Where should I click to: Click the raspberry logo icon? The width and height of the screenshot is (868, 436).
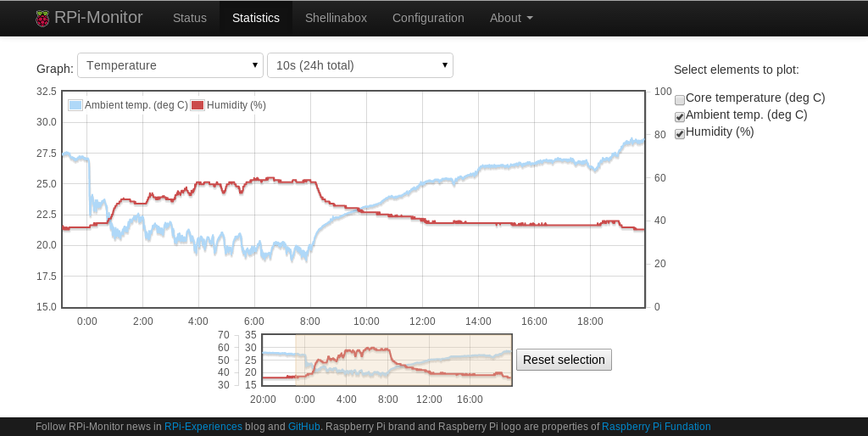(42, 19)
